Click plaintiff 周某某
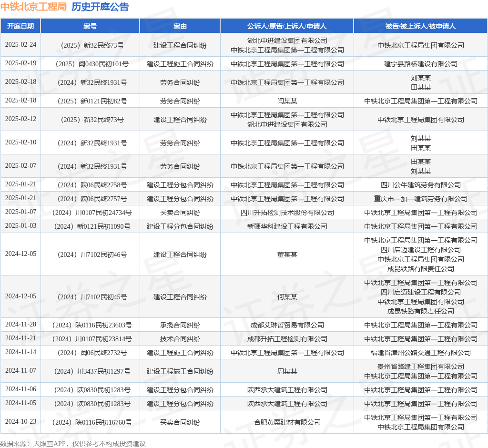 (x=287, y=371)
